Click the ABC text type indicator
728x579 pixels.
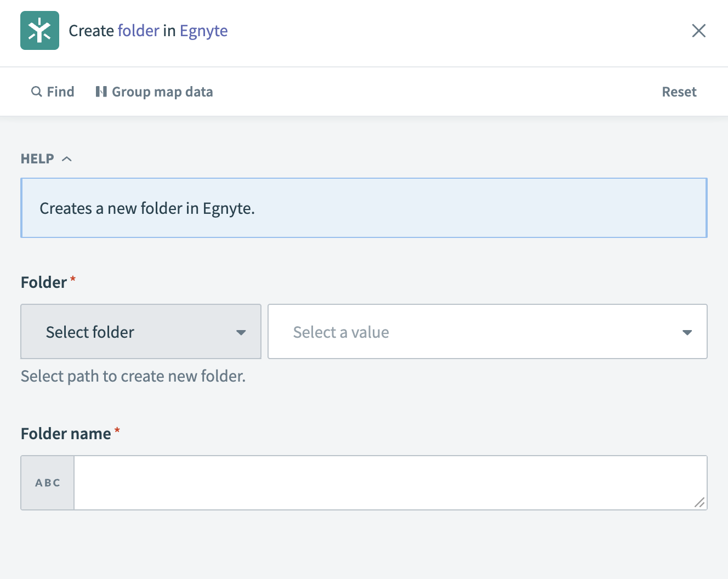47,483
